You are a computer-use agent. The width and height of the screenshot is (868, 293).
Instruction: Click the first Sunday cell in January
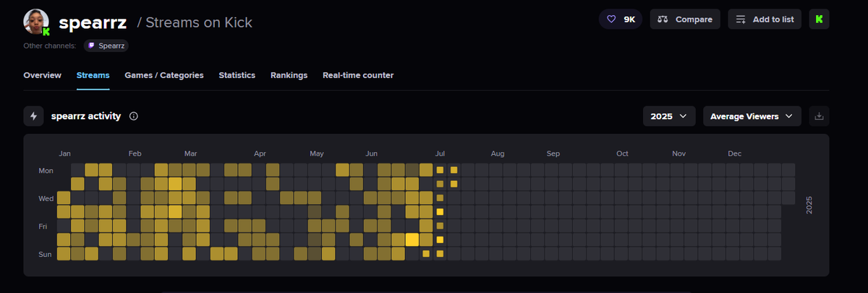coord(64,253)
